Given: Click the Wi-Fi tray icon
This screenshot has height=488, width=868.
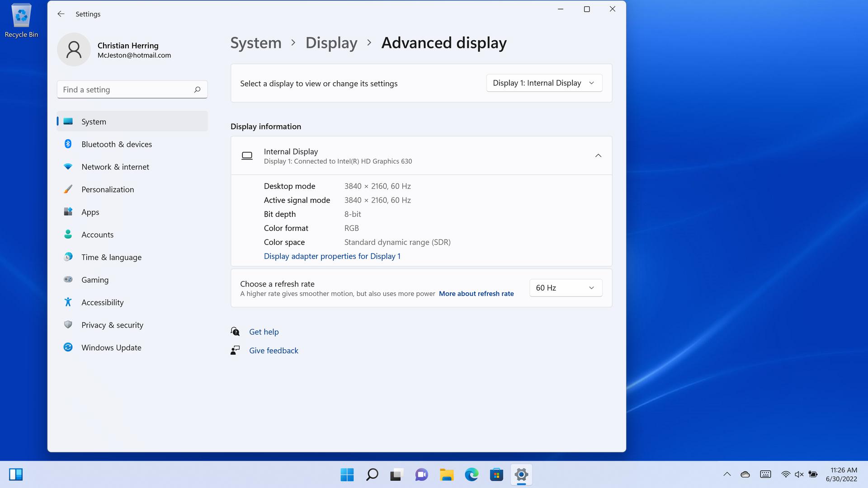Looking at the screenshot, I should click(786, 474).
